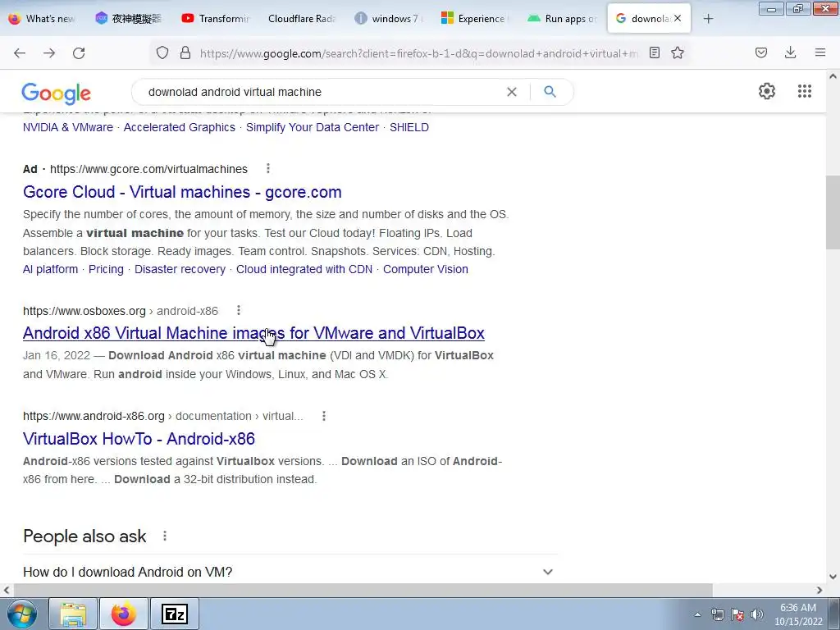This screenshot has width=840, height=630.
Task: Open the Windows Start menu
Action: click(22, 614)
